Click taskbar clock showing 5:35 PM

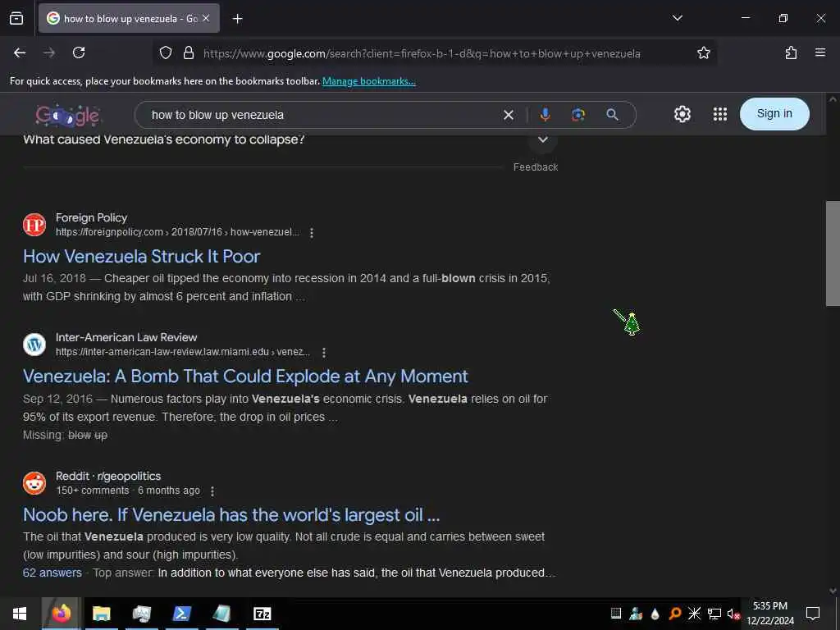point(770,614)
